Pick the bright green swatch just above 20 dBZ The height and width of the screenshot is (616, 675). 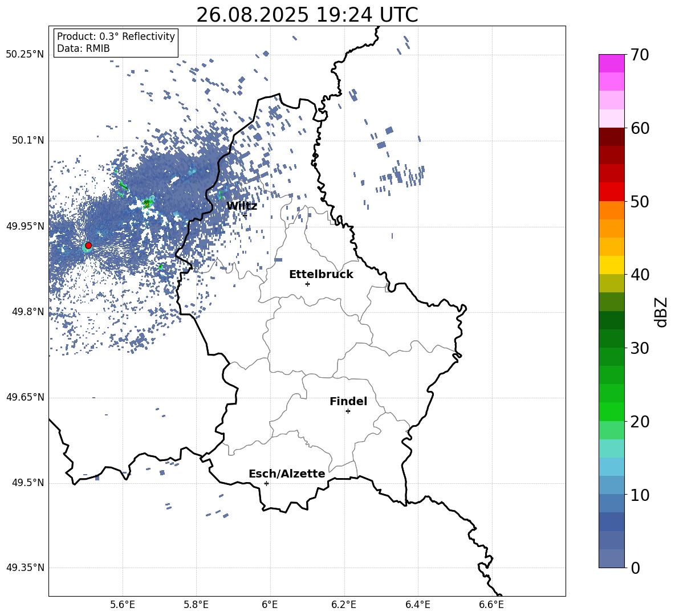(x=611, y=411)
